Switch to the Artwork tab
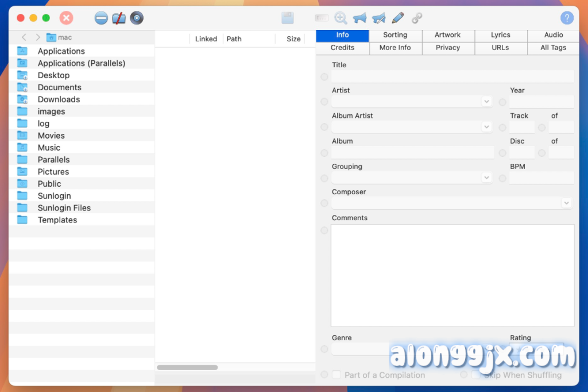Image resolution: width=588 pixels, height=392 pixels. click(447, 35)
